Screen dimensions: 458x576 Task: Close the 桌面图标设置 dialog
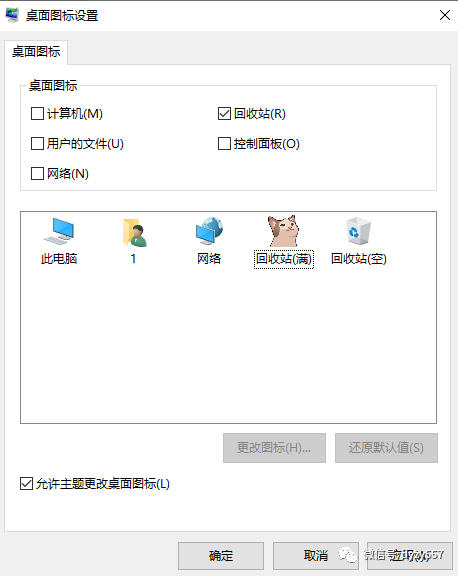pos(445,15)
